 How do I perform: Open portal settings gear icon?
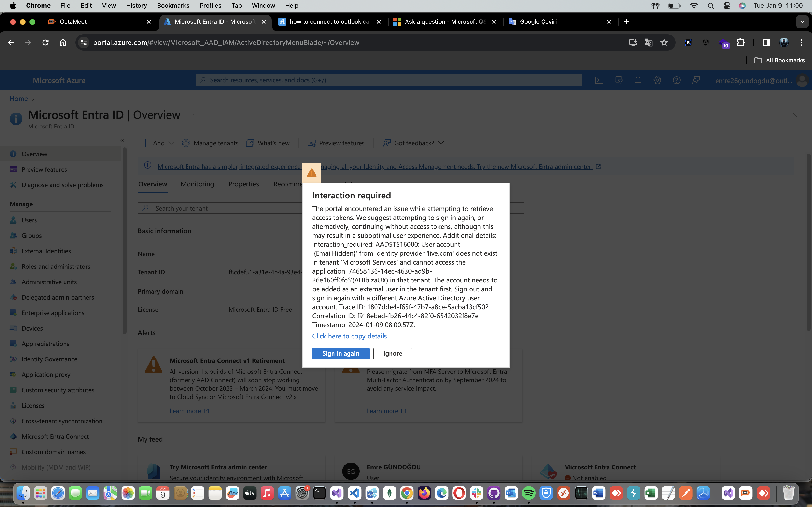coord(657,80)
